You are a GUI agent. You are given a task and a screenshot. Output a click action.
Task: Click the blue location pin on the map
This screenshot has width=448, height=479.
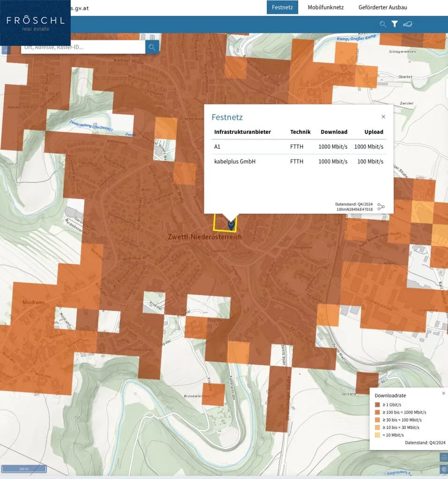[x=231, y=225]
